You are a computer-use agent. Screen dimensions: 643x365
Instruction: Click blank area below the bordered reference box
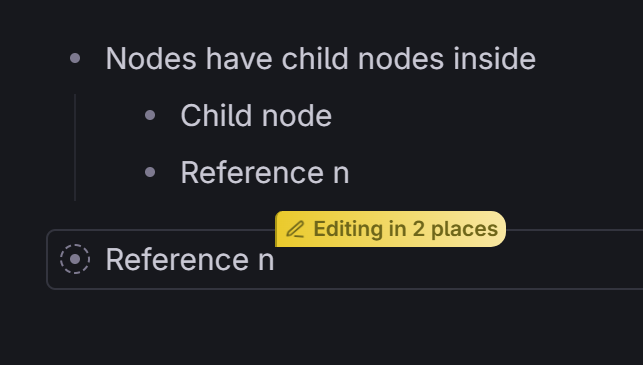[322, 328]
